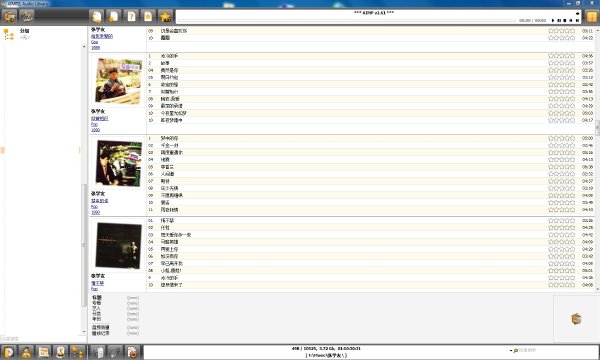The image size is (600, 360).
Task: Click the left panel scrollbar up arrow
Action: coord(84,46)
